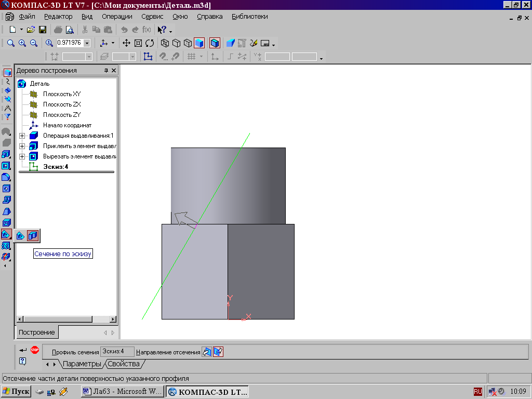The width and height of the screenshot is (532, 399).
Task: Click the context help arrow-question icon
Action: (162, 30)
